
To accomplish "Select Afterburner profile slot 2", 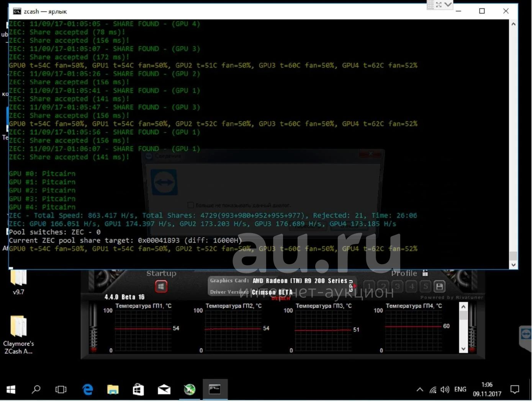I will (x=383, y=286).
